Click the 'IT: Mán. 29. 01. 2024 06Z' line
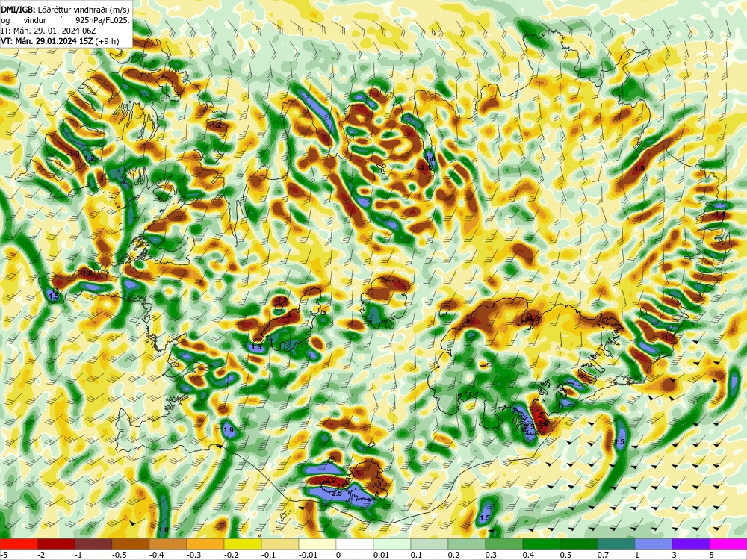 49,31
